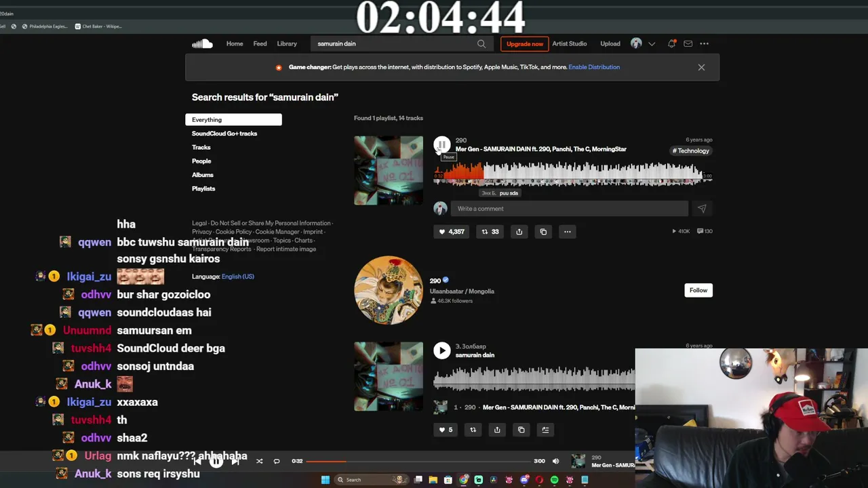Add samurain dain playlist to Next up

point(545,430)
